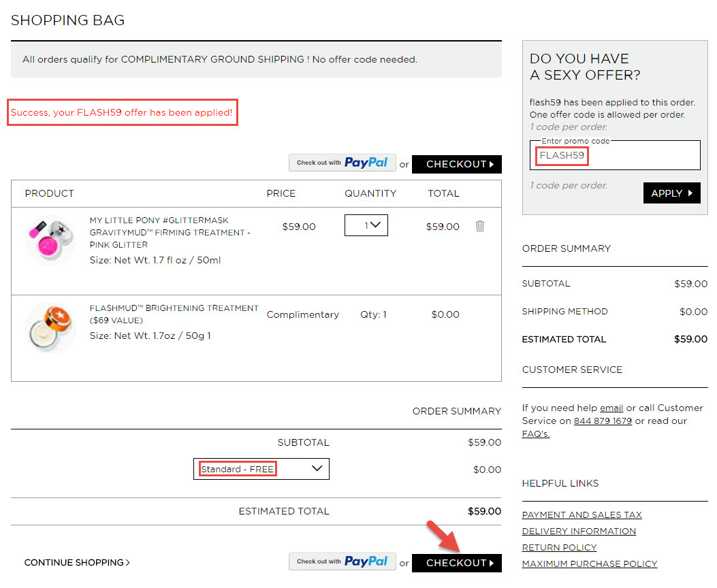Call the 844 879 1679 phone link
The height and width of the screenshot is (588, 717).
point(603,421)
